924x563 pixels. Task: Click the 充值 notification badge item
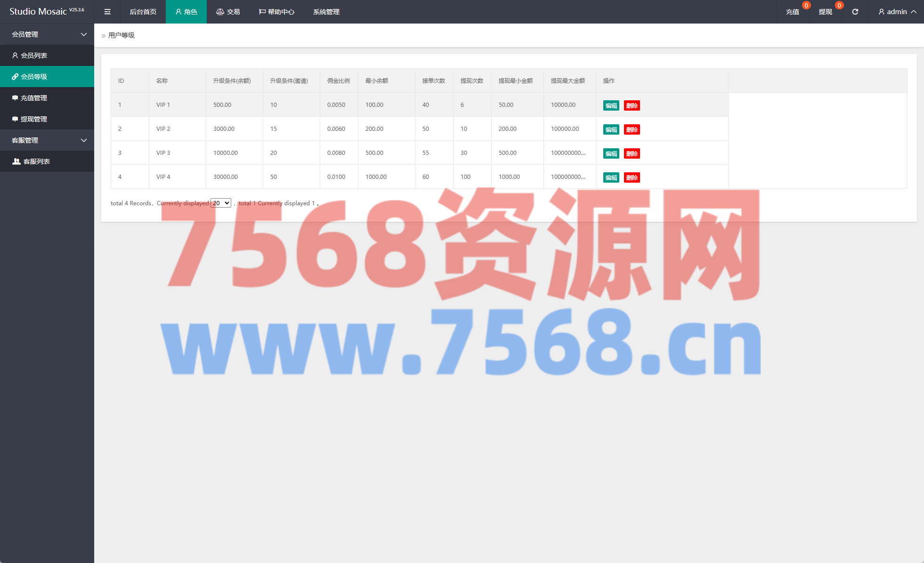click(x=793, y=12)
